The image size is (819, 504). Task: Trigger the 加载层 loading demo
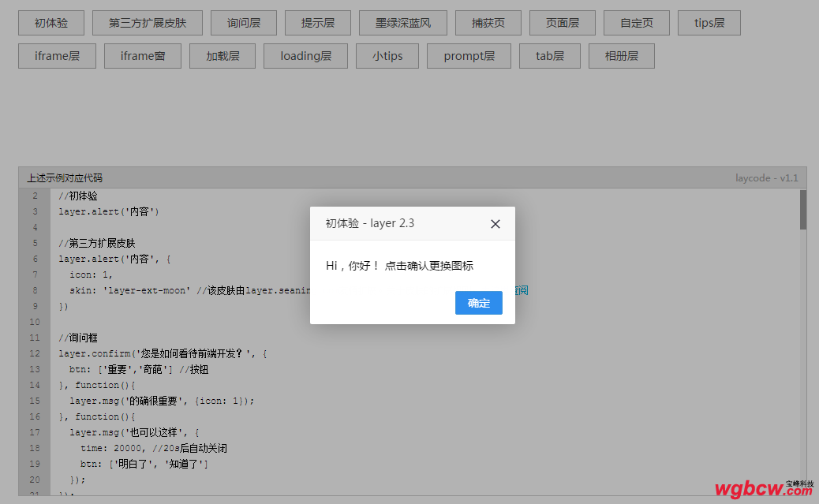click(x=224, y=56)
